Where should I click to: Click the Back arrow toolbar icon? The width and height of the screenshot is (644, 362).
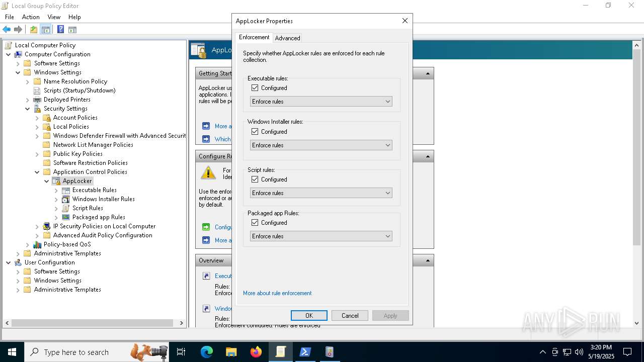7,30
